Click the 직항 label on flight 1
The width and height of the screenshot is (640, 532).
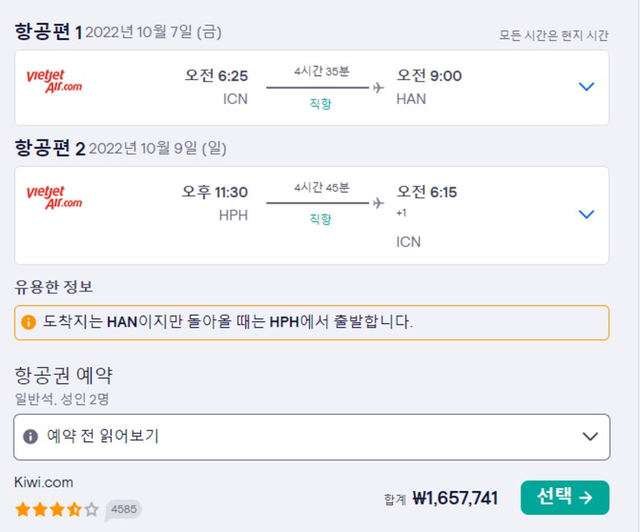[x=320, y=104]
